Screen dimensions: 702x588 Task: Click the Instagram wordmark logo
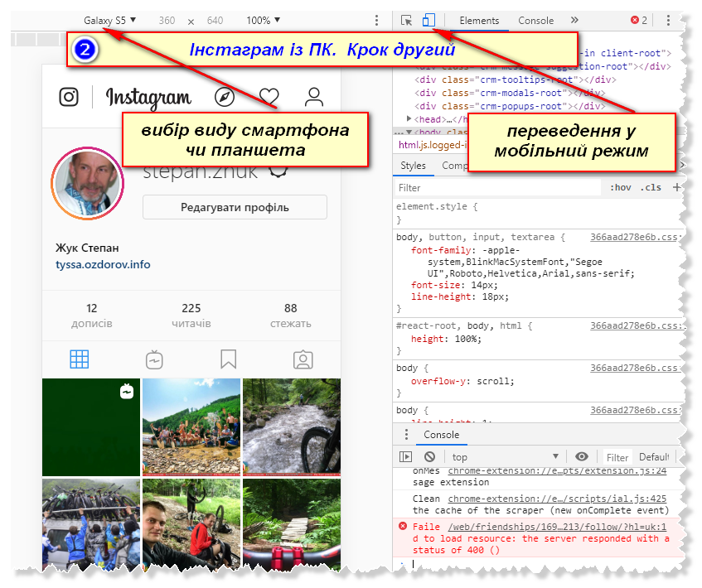point(148,97)
